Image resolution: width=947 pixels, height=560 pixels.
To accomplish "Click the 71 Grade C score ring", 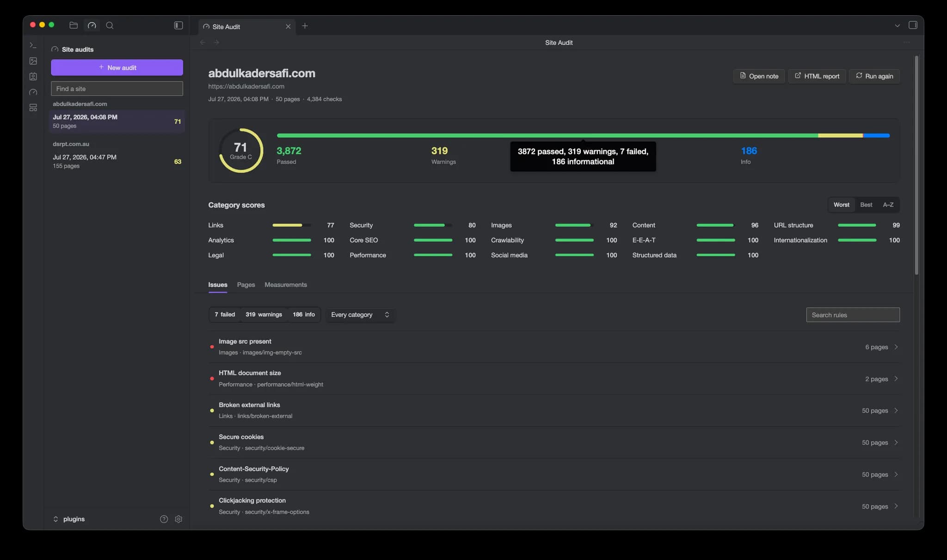I will point(241,151).
